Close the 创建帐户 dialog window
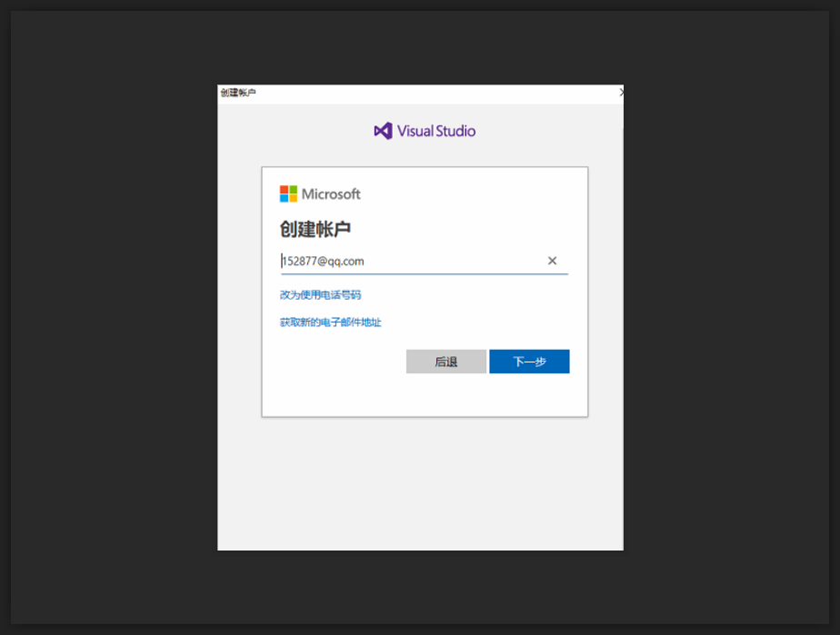This screenshot has height=635, width=840. click(x=620, y=93)
